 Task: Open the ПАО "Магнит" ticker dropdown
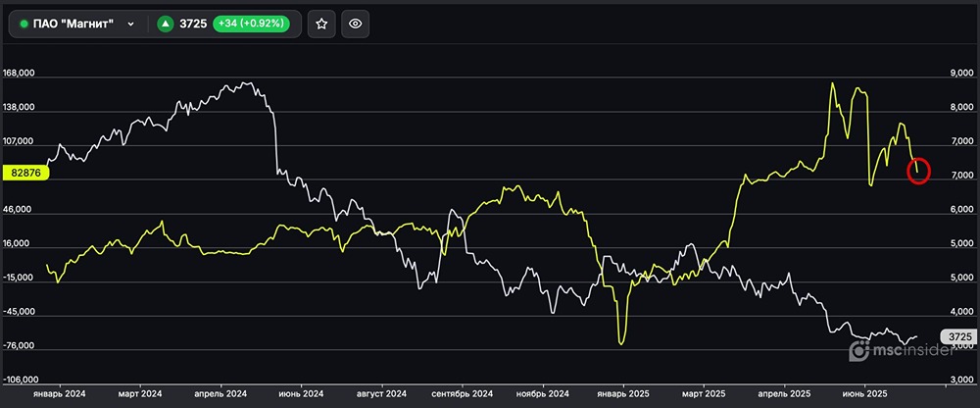pyautogui.click(x=130, y=25)
